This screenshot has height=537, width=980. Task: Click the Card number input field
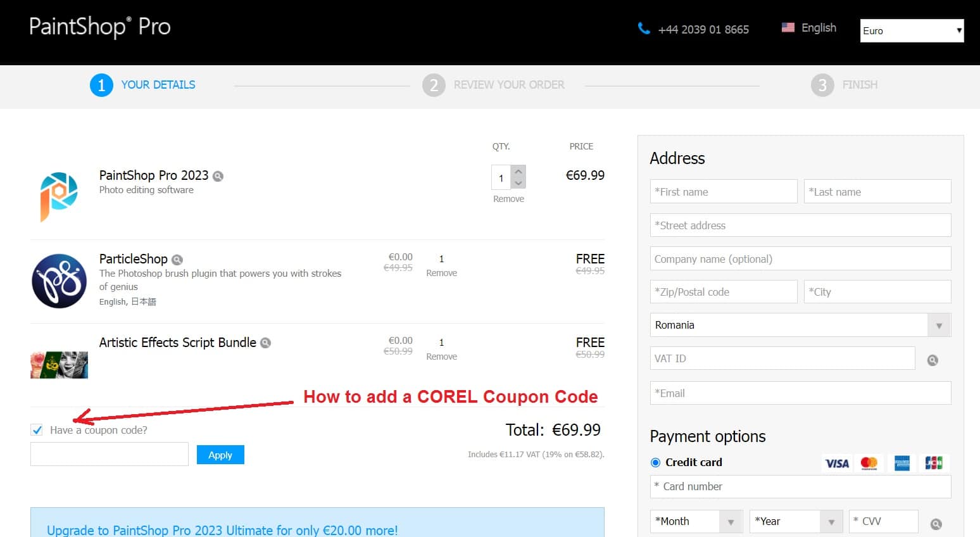800,486
